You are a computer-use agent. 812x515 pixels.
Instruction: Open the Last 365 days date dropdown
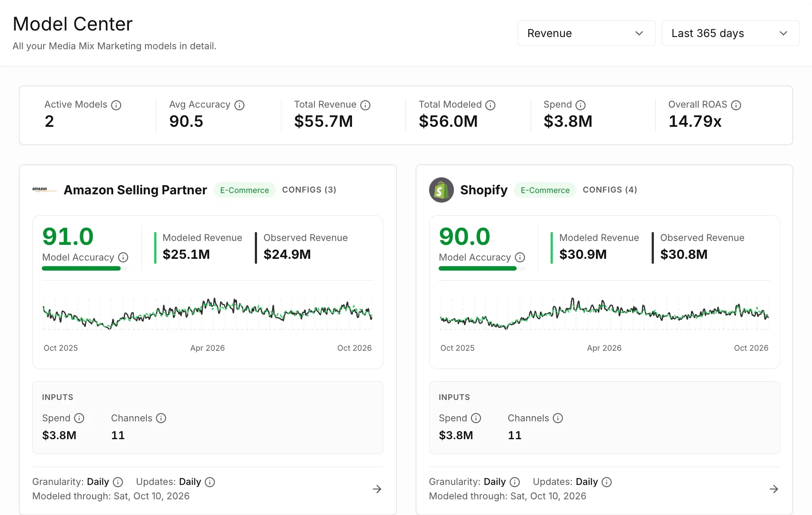(x=731, y=33)
